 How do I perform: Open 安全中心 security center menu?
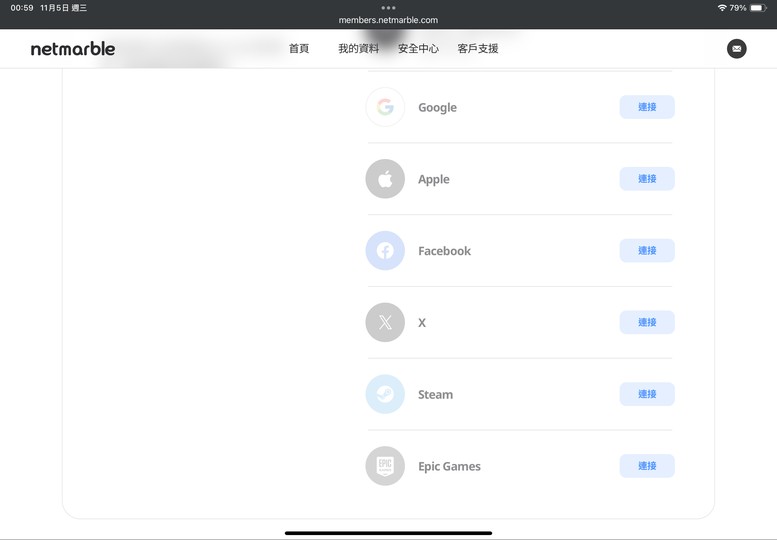point(418,48)
